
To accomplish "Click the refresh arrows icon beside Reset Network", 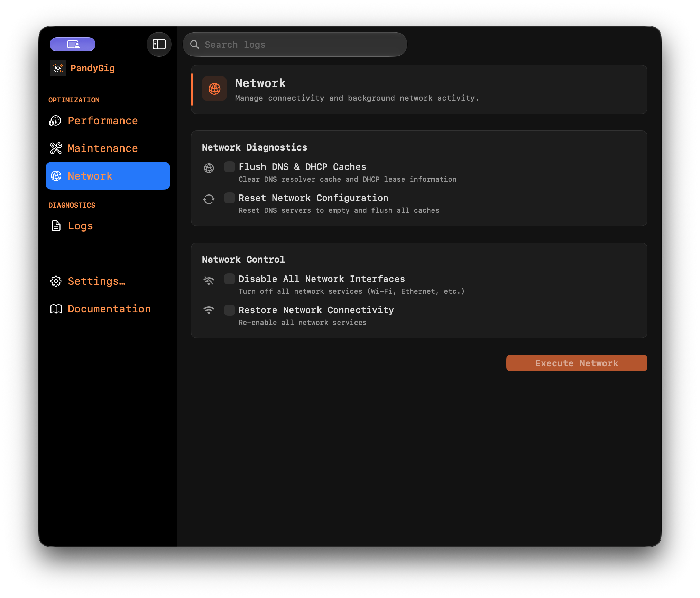I will 209,199.
